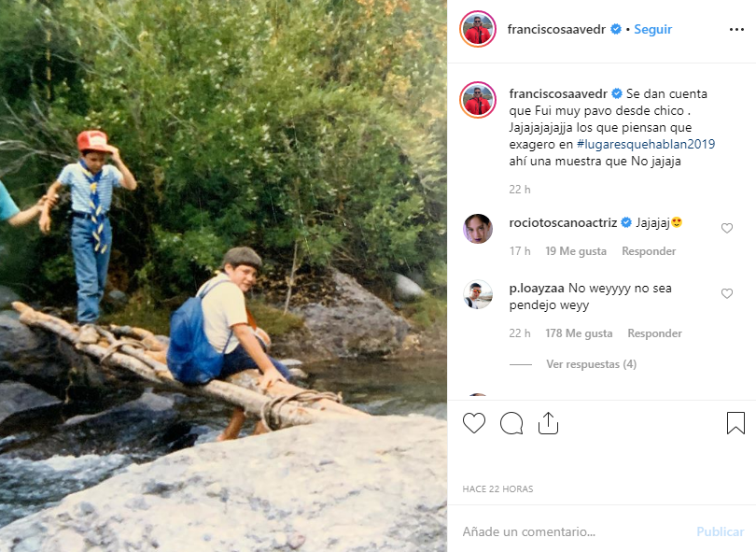Open the #lugaresquehablan2019 hashtag
The height and width of the screenshot is (552, 756).
click(x=646, y=145)
